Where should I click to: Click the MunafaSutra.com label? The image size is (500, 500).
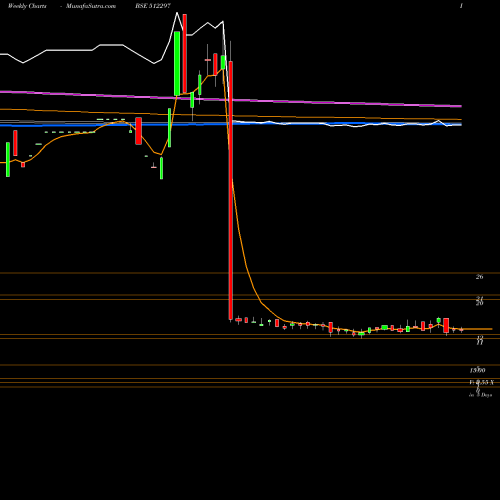click(91, 6)
